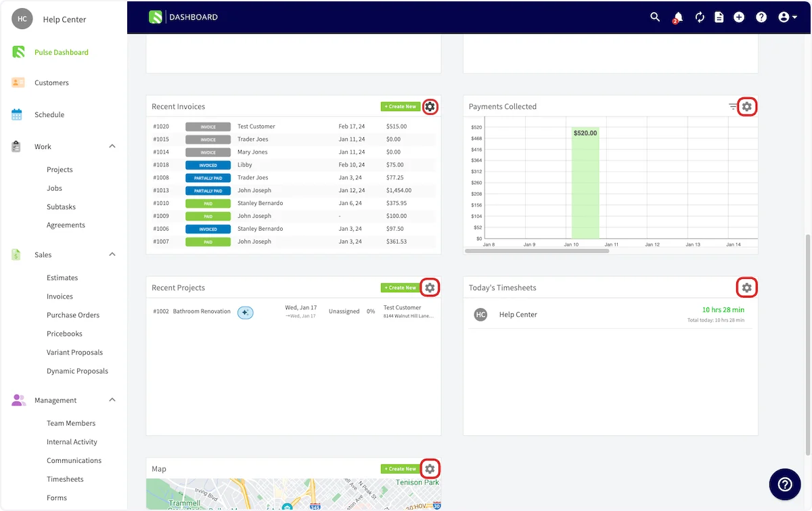Collapse the Sales section chevron
Viewport: 812px width, 511px height.
[x=112, y=254]
